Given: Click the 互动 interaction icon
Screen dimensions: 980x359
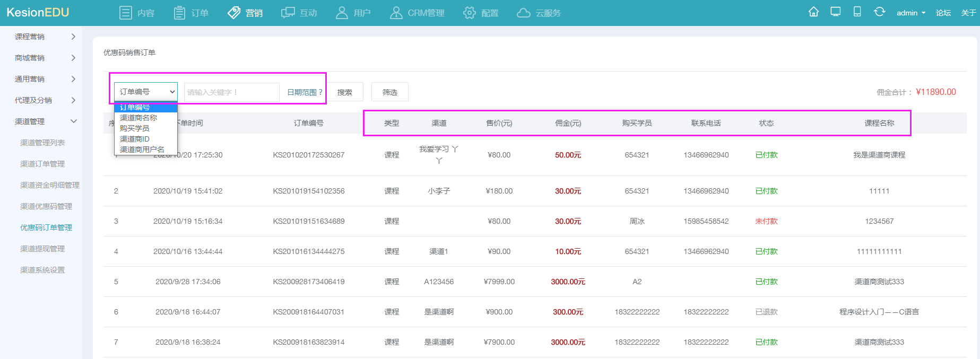Looking at the screenshot, I should click(x=288, y=13).
